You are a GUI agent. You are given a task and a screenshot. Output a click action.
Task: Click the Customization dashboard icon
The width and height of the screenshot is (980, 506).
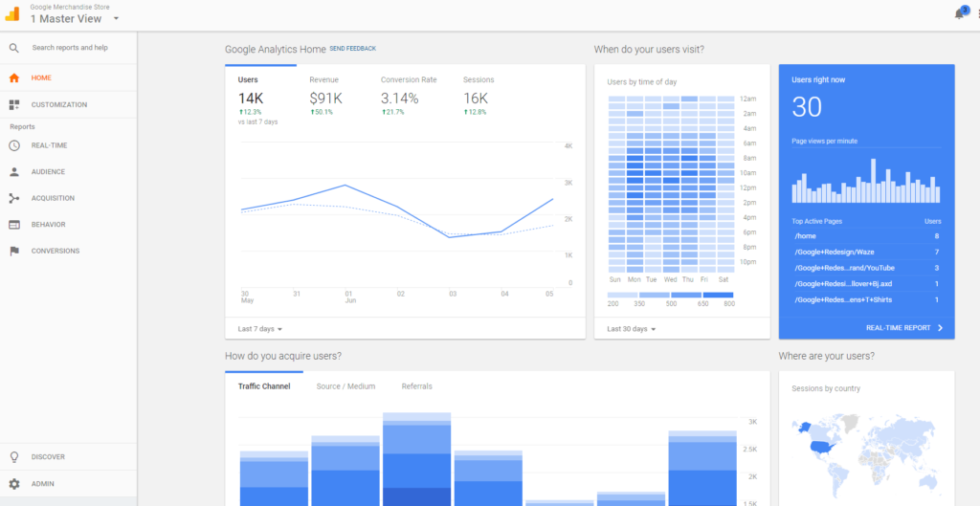coord(14,105)
